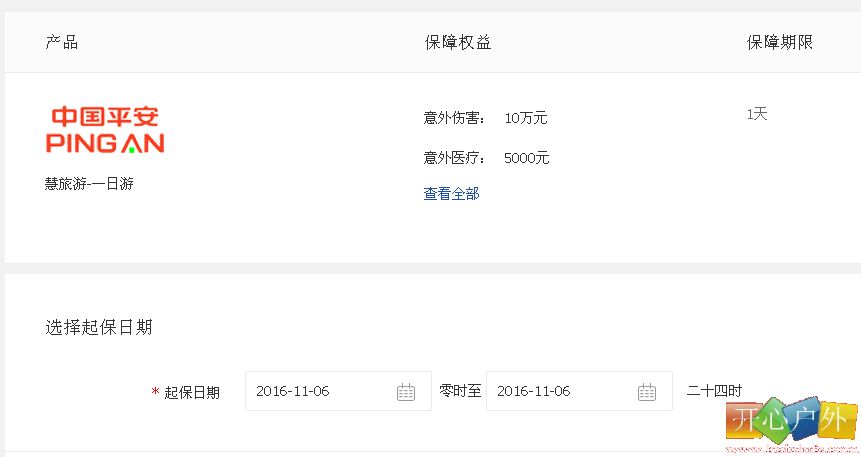Click the 5000元 coverage amount
861x457 pixels.
527,158
